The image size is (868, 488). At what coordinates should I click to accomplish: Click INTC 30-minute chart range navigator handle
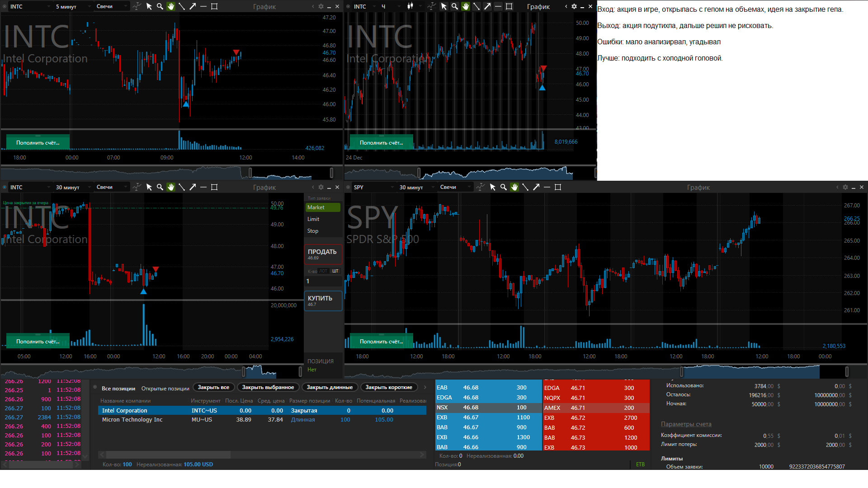click(x=244, y=371)
